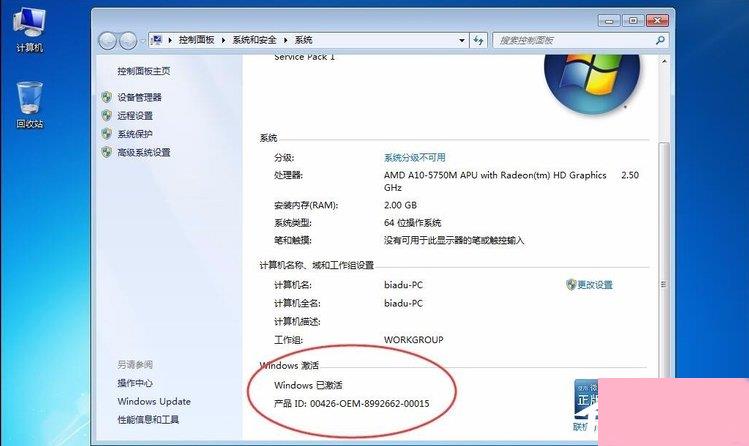Click the 64 位操作系统 value
Image resolution: width=749 pixels, height=446 pixels.
412,223
